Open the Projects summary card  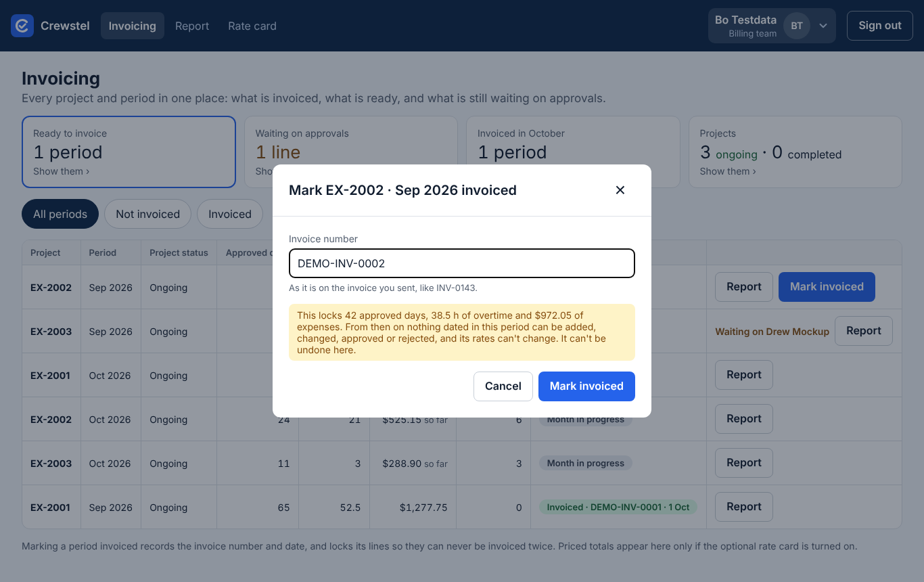[x=795, y=152]
